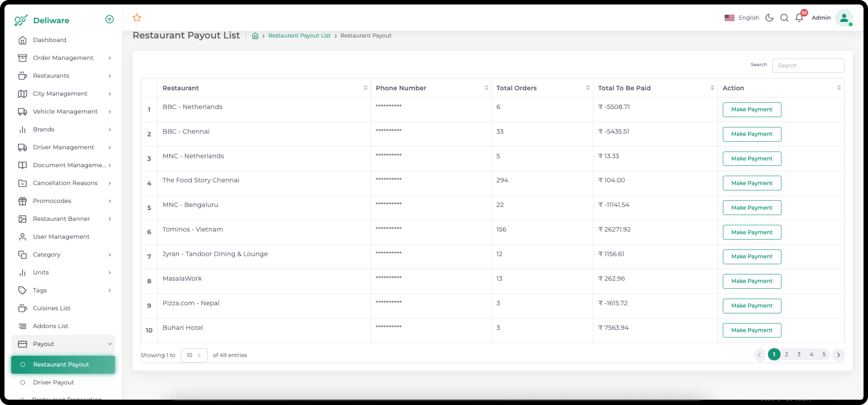The width and height of the screenshot is (868, 405).
Task: Sort by Restaurant column arrows
Action: click(365, 88)
